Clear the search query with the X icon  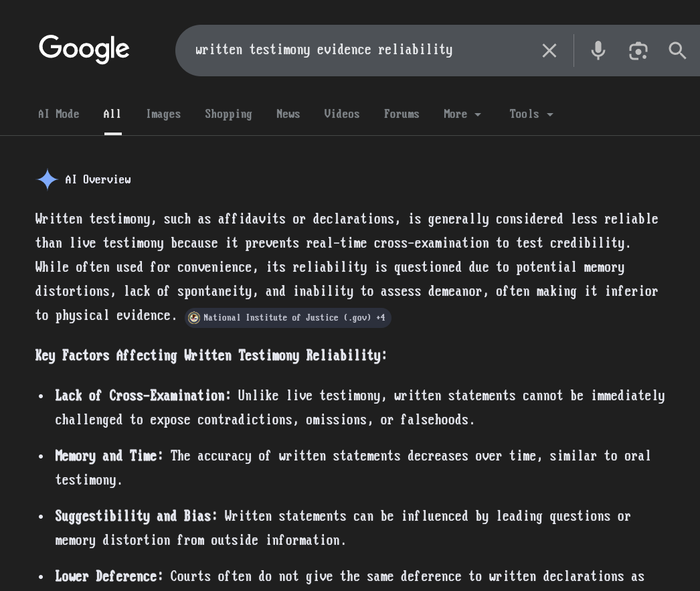coord(549,50)
